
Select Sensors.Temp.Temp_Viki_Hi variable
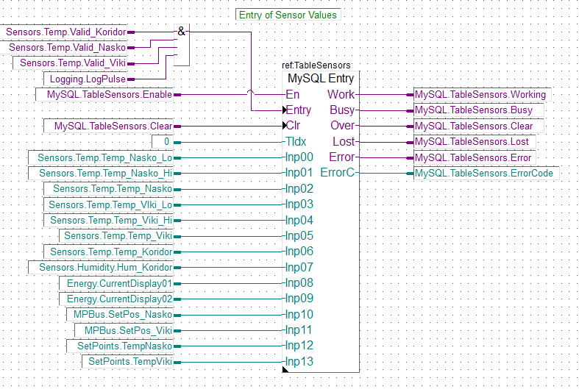pos(109,221)
